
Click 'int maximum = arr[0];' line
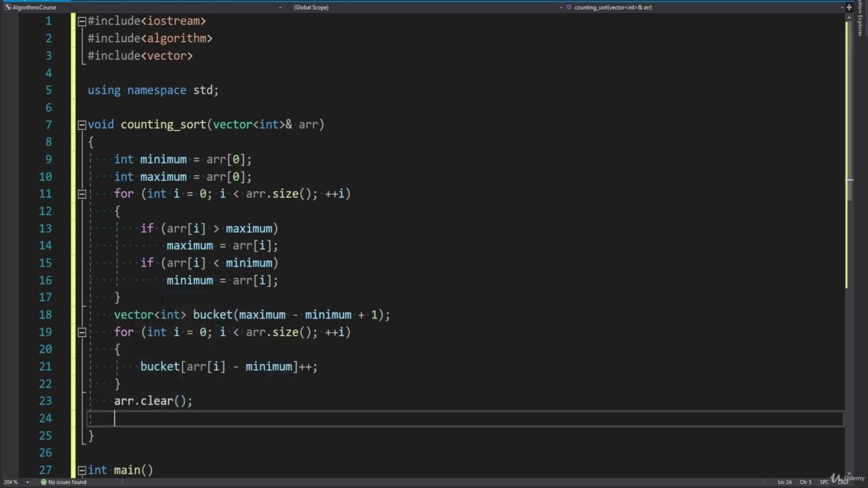coord(183,177)
